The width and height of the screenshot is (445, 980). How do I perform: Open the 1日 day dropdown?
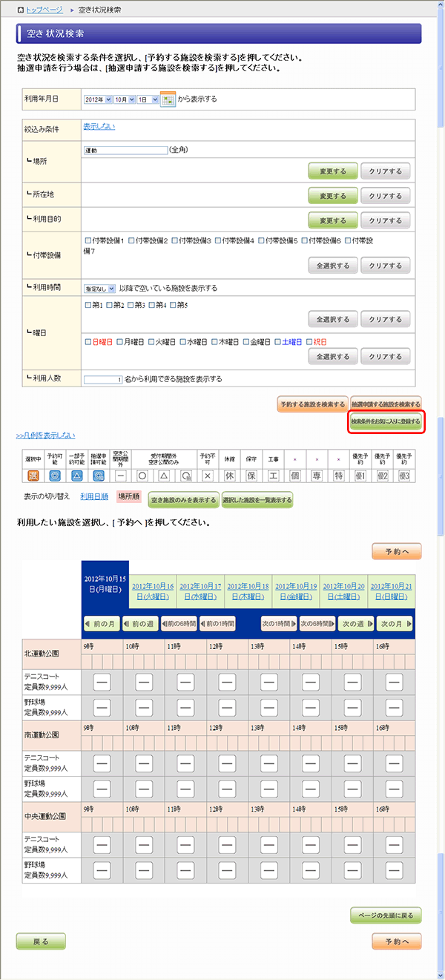point(148,99)
